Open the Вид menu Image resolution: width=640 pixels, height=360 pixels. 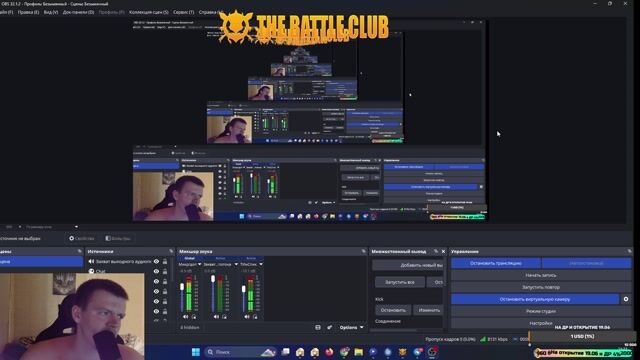point(51,12)
